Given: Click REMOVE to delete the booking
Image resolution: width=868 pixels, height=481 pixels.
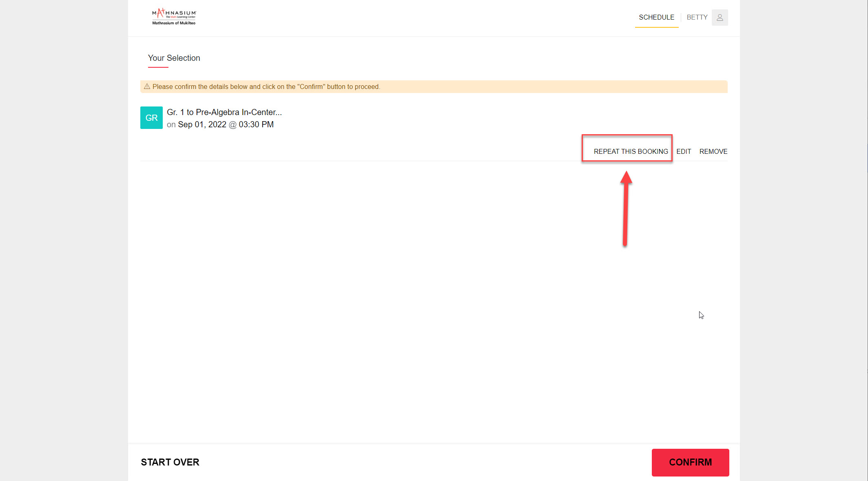Looking at the screenshot, I should pos(713,151).
